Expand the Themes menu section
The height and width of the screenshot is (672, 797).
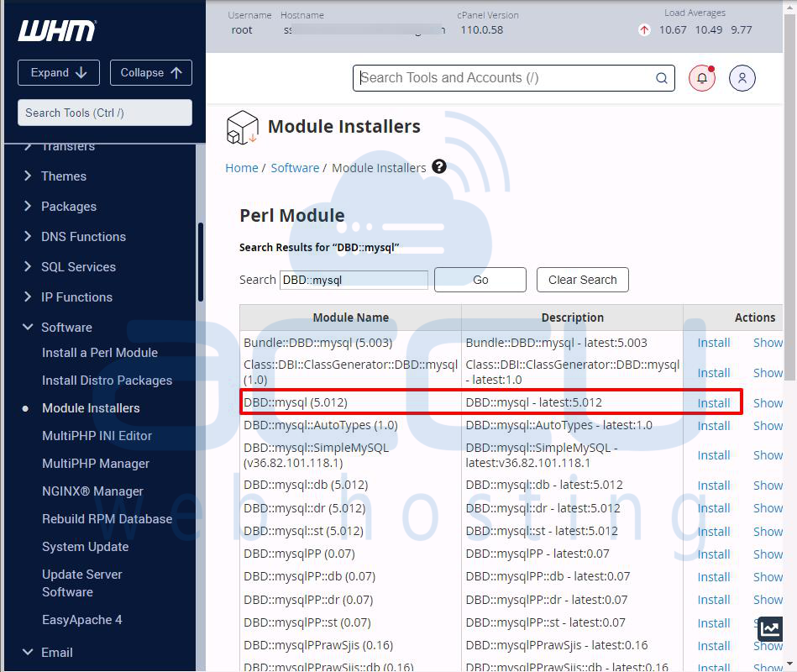(x=64, y=176)
